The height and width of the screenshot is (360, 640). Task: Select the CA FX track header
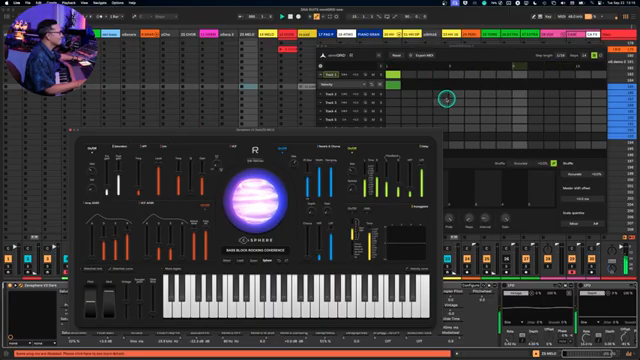pyautogui.click(x=592, y=34)
